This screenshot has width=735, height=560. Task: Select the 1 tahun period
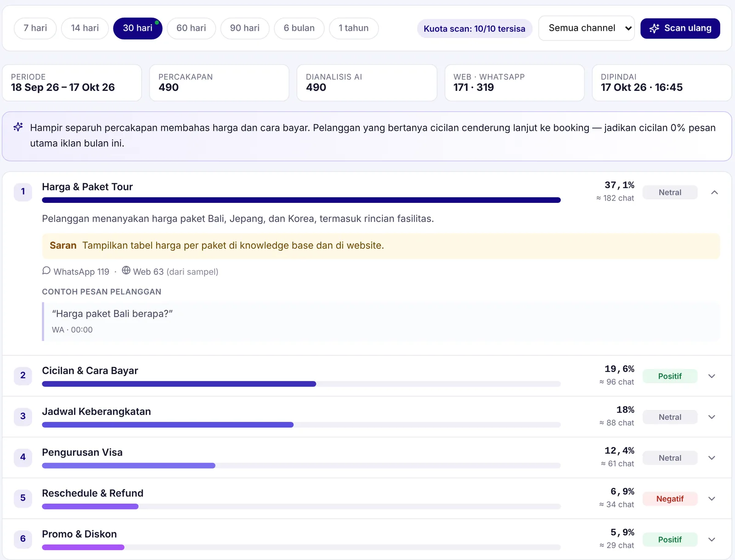354,28
